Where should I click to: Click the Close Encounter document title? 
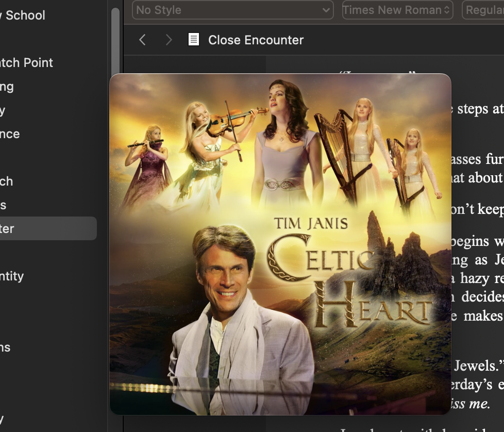[256, 40]
